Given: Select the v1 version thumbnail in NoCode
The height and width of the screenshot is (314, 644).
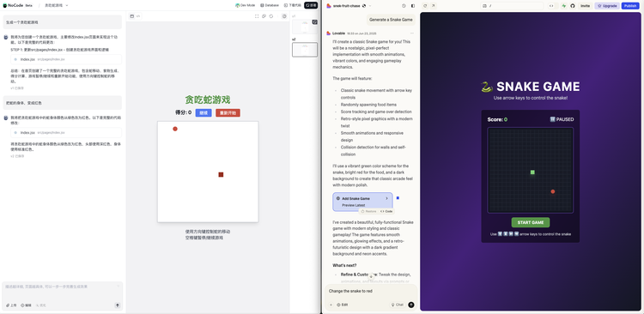Looking at the screenshot, I should coord(304,27).
